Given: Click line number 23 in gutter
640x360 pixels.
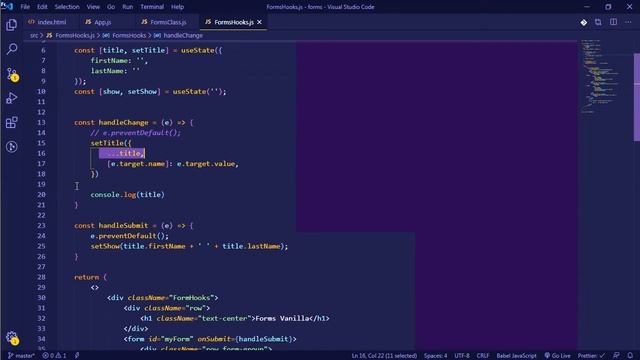Looking at the screenshot, I should coord(41,225).
